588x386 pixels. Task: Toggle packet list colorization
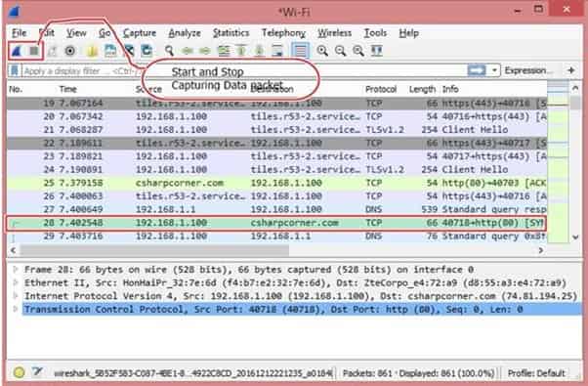301,50
